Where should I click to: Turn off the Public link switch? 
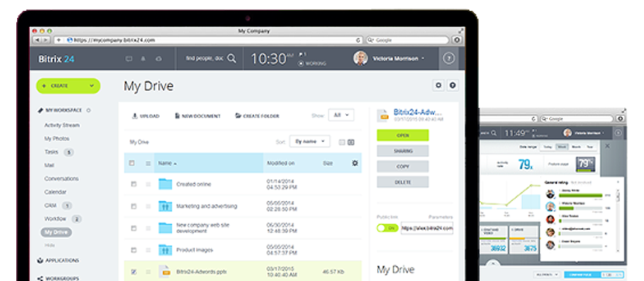(x=387, y=227)
